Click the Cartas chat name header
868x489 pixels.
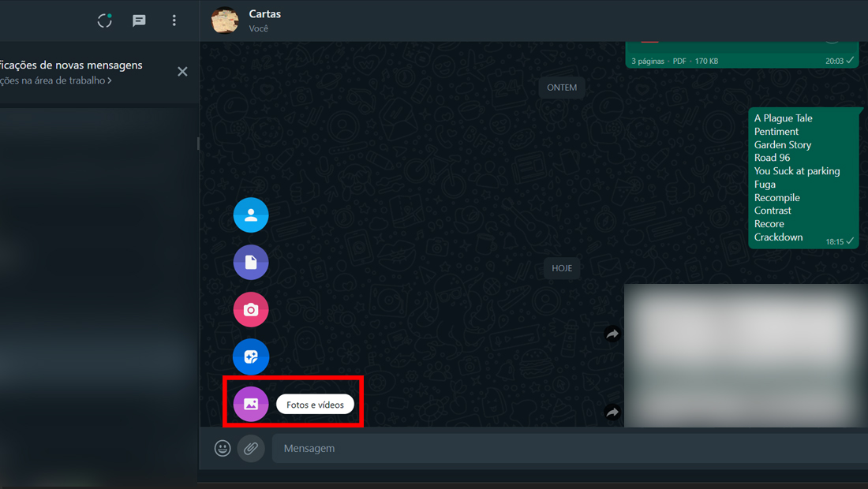(x=264, y=14)
